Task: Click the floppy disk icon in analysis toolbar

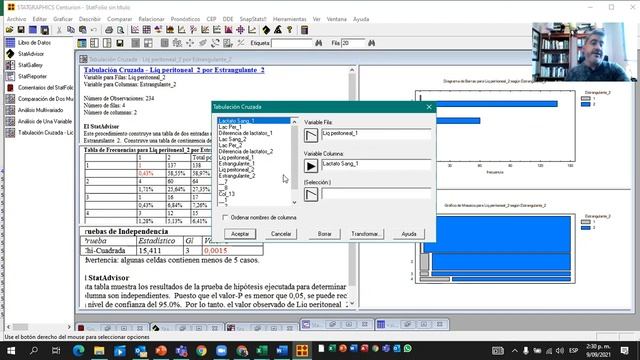Action: [120, 43]
